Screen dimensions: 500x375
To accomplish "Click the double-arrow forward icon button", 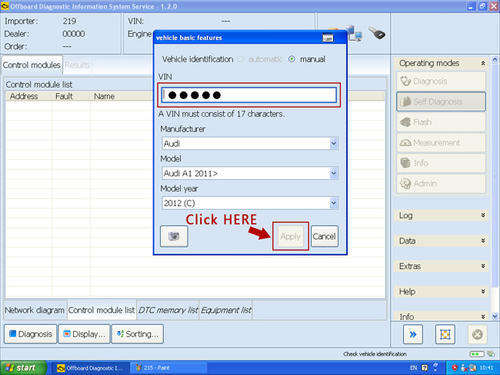I will (x=413, y=334).
